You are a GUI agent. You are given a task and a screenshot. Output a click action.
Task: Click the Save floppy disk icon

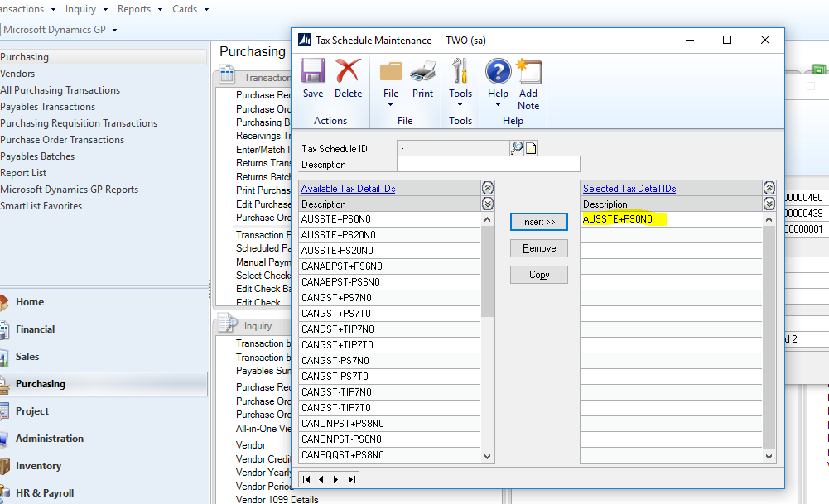click(x=313, y=71)
